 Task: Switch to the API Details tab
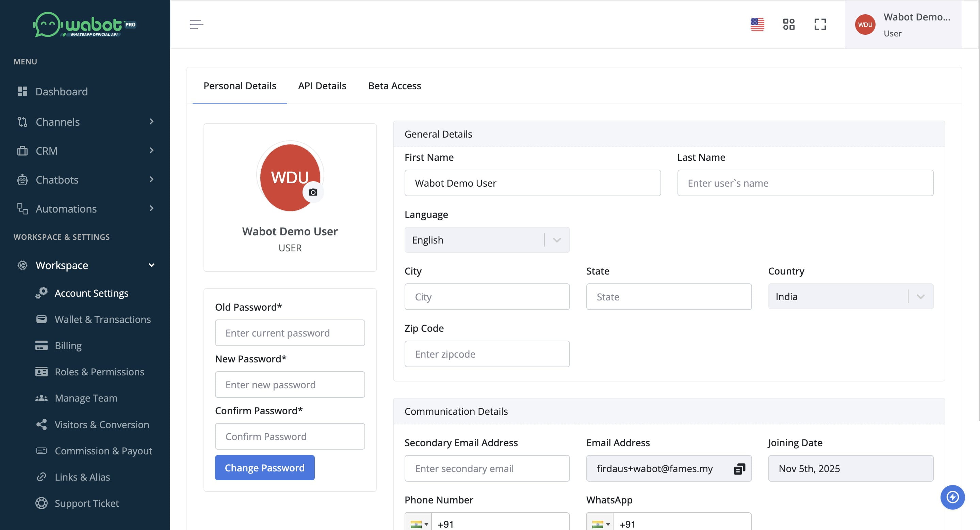point(322,86)
